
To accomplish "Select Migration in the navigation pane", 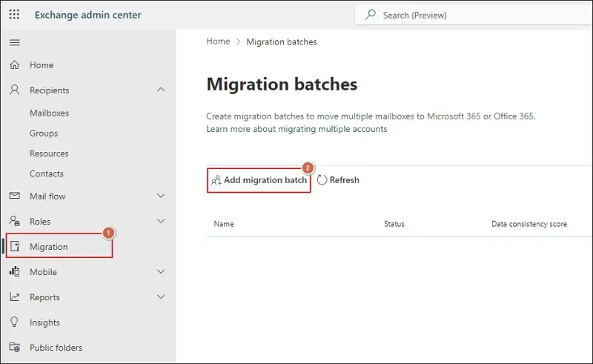I will tap(49, 247).
